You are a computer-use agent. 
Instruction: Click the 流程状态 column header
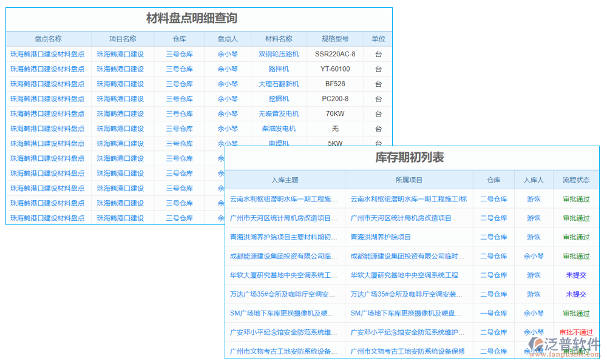[x=575, y=180]
